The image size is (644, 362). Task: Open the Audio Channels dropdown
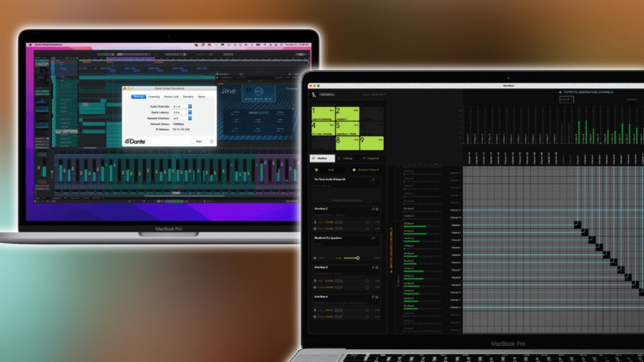[182, 106]
